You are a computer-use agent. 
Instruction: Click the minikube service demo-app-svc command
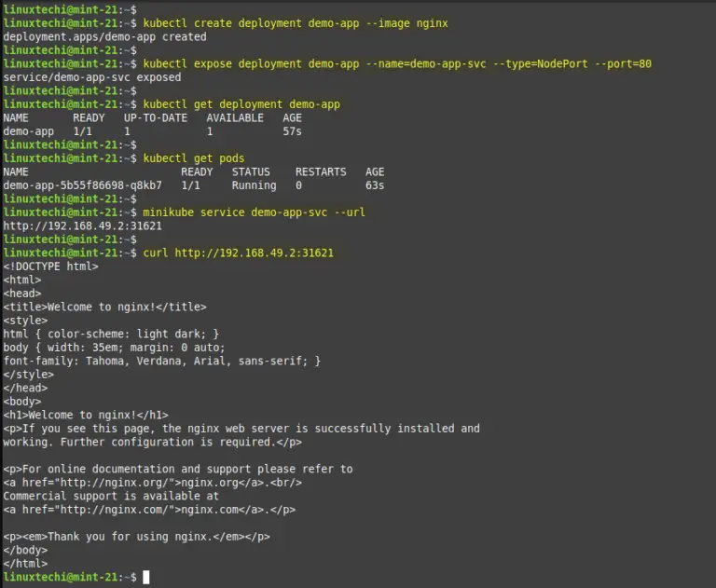tap(254, 212)
